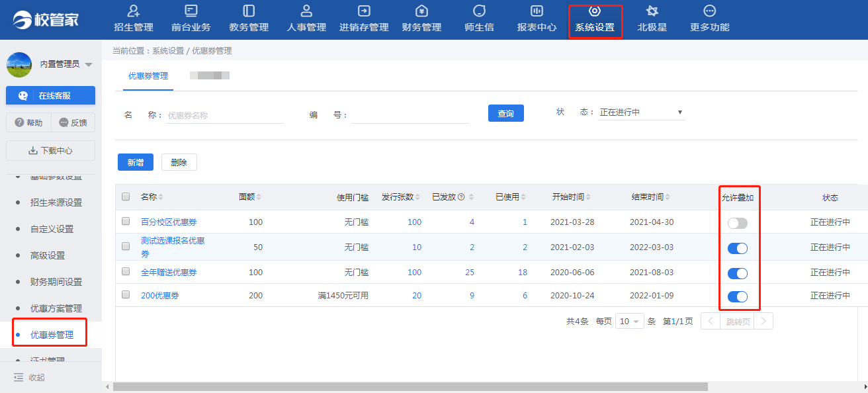
Task: Click inside the 优惠券名称 input field
Action: pos(225,115)
